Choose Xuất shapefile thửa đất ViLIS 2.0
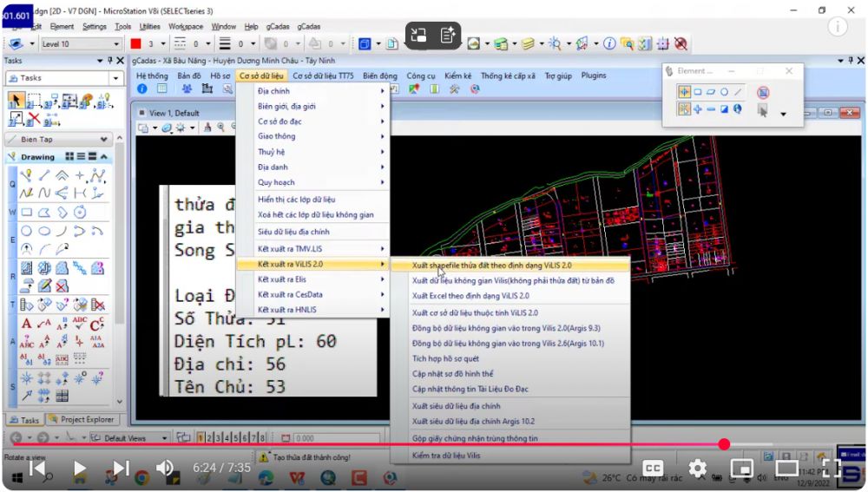868x492 pixels. click(491, 266)
